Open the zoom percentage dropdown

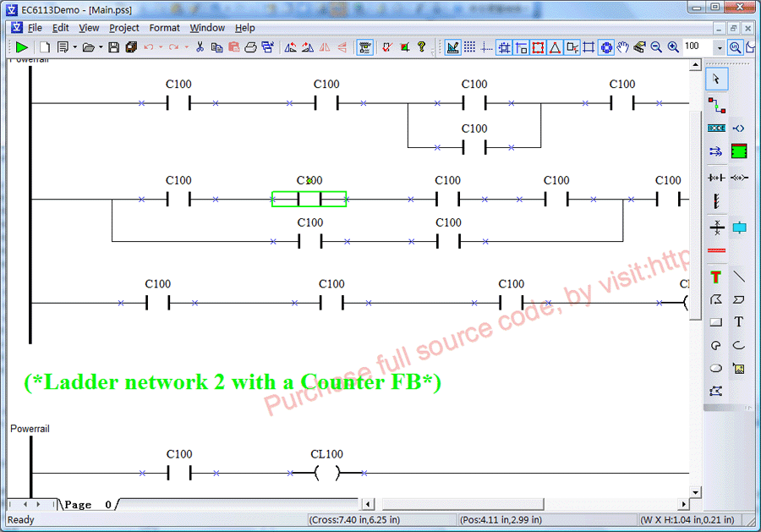pyautogui.click(x=720, y=48)
